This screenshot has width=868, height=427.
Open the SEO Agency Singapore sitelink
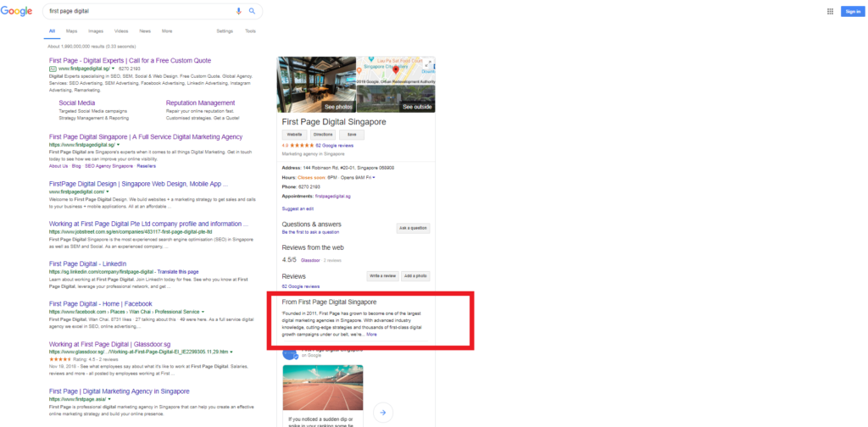tap(109, 166)
